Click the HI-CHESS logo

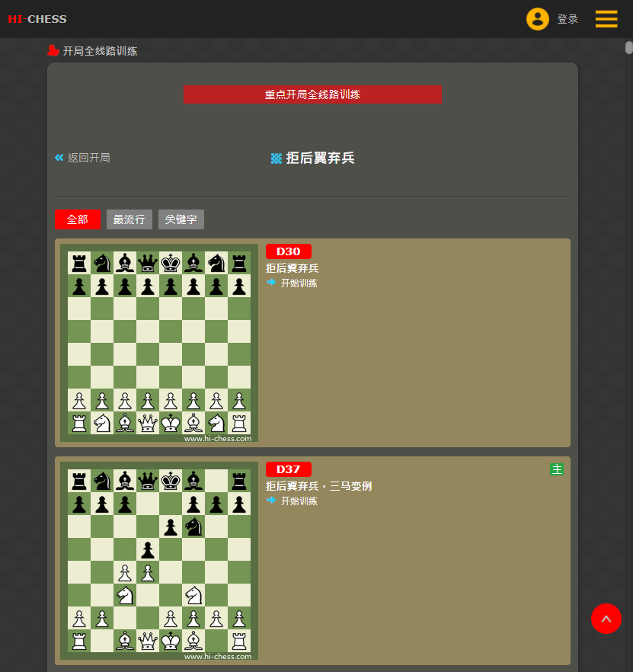(x=37, y=19)
